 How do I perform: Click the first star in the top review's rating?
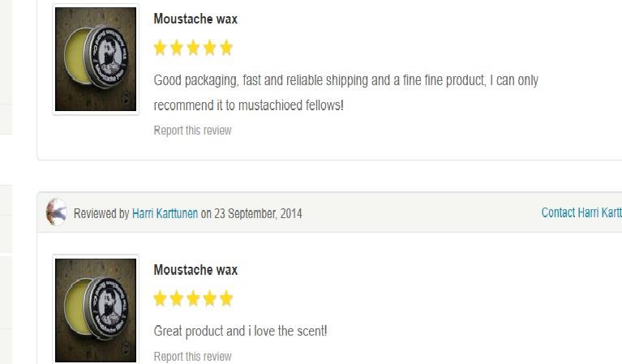tap(161, 48)
